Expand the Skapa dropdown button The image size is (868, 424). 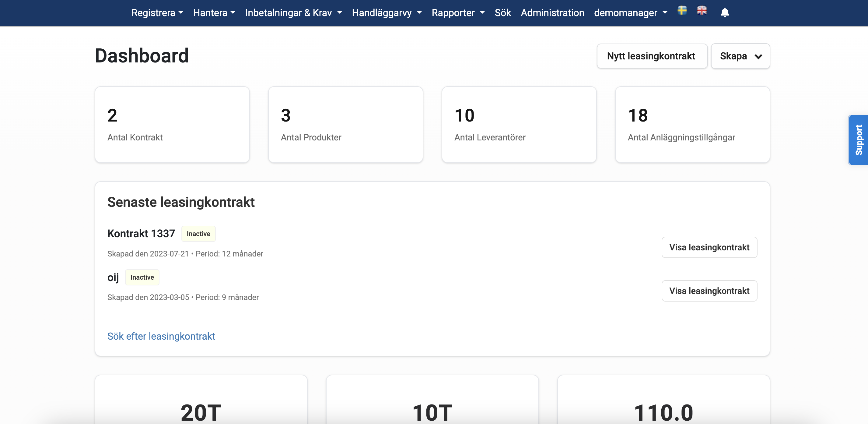(740, 56)
